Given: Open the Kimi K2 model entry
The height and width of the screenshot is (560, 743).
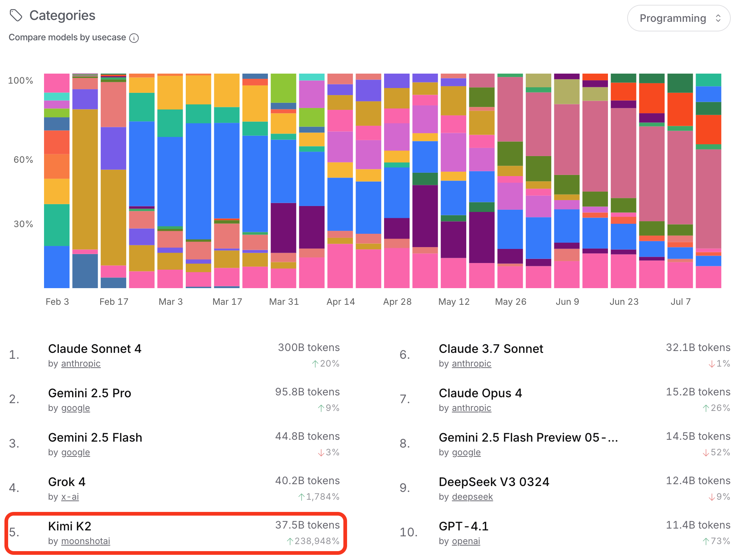Looking at the screenshot, I should pos(70,526).
